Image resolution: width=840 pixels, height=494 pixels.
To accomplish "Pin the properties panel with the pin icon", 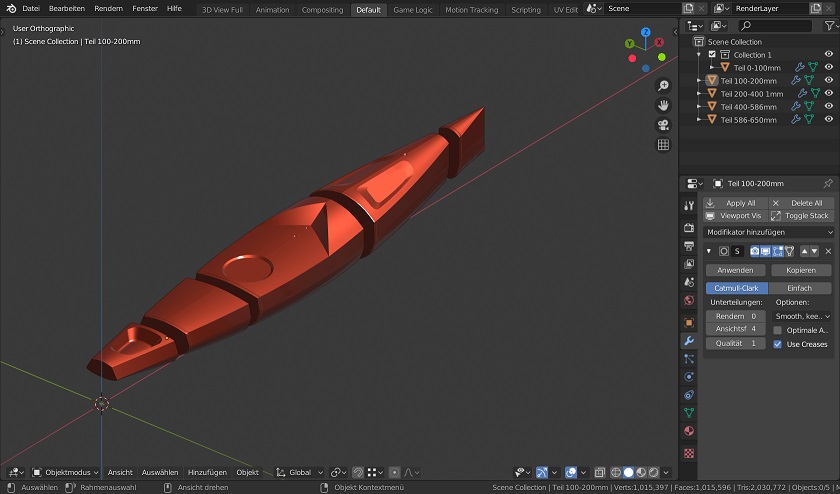I will (828, 184).
